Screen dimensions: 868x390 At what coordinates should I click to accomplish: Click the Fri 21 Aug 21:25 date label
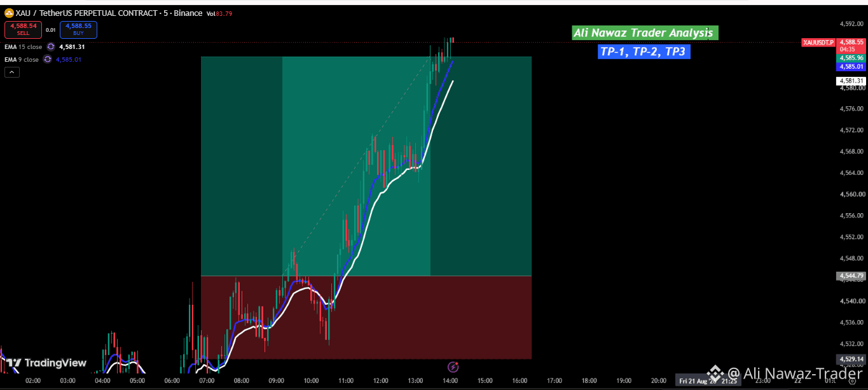point(708,381)
